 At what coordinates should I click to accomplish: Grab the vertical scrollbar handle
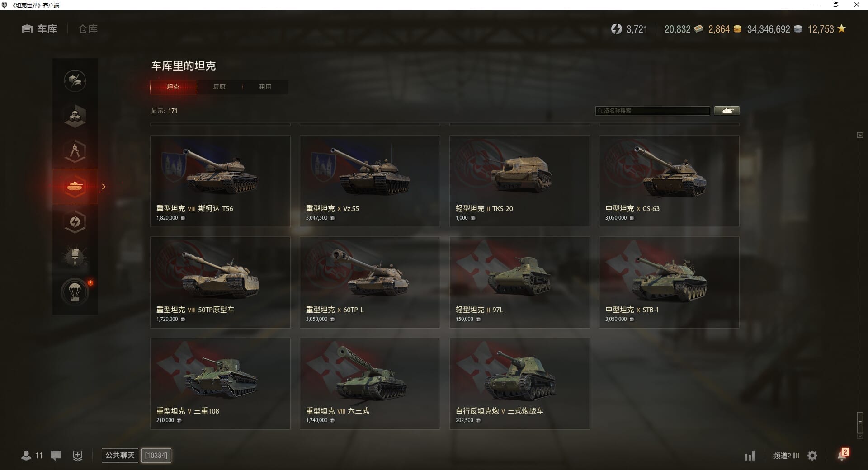860,423
